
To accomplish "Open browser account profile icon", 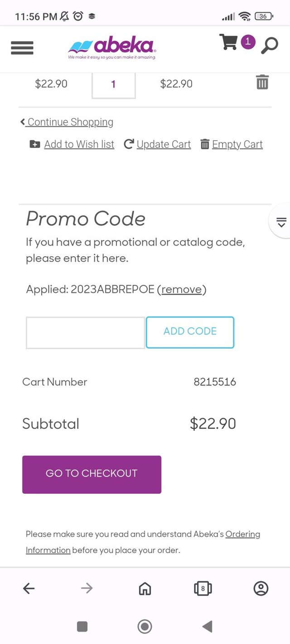I will (261, 588).
